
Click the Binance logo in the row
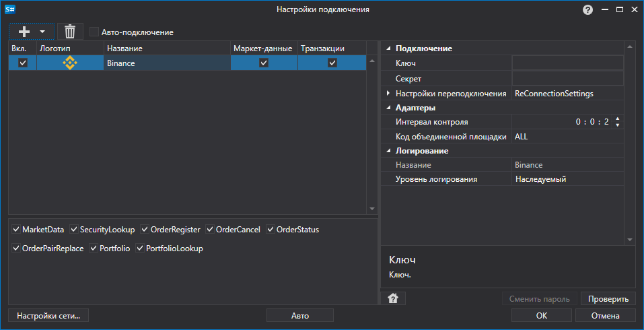pos(70,63)
